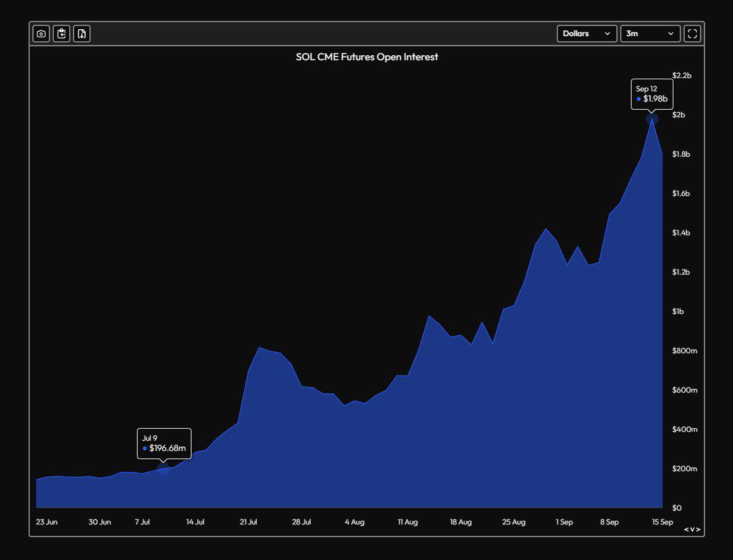Open the Dollars unit dropdown

587,34
